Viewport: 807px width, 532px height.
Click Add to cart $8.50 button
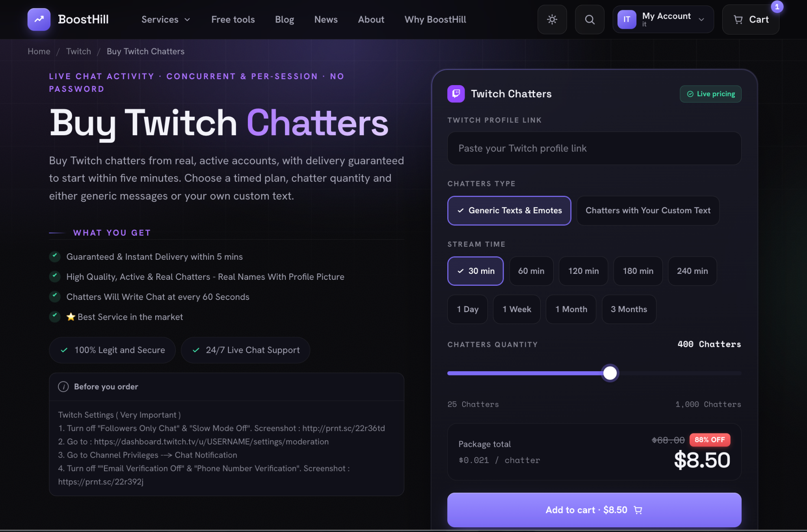click(x=594, y=510)
